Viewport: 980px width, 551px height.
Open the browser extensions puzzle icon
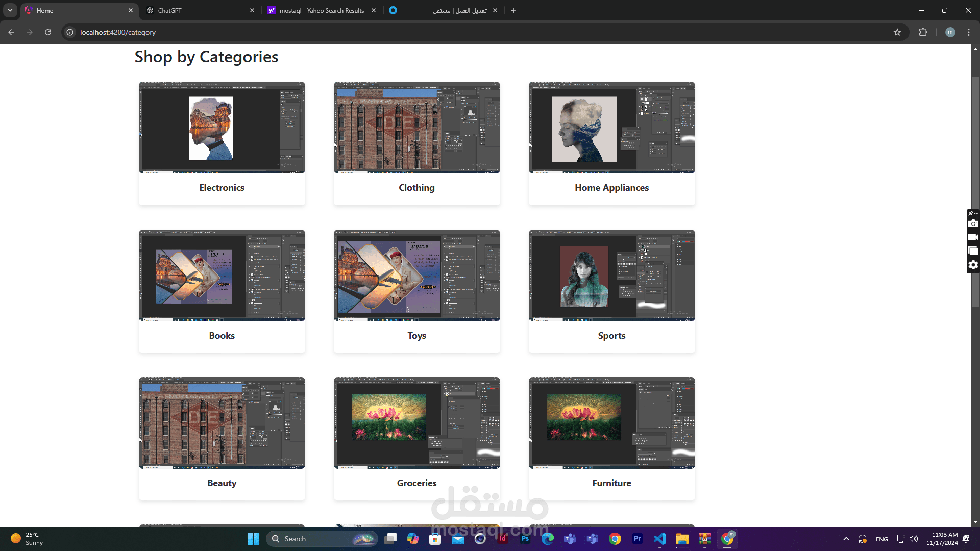(923, 32)
